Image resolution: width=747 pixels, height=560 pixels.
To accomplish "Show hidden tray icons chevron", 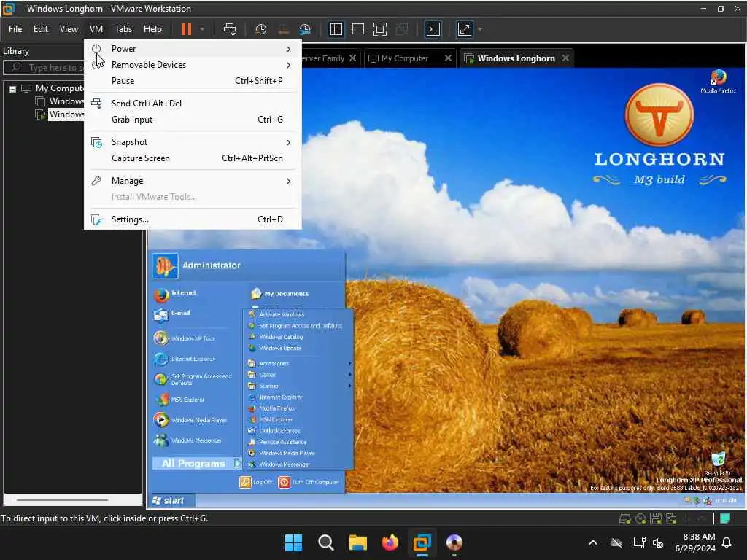I will pos(593,542).
